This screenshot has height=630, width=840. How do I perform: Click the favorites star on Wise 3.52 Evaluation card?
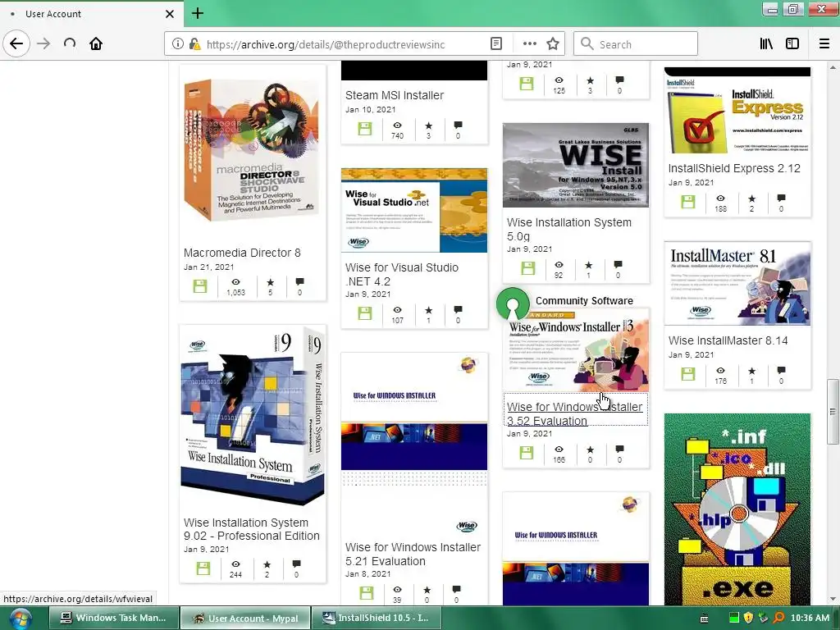[590, 450]
